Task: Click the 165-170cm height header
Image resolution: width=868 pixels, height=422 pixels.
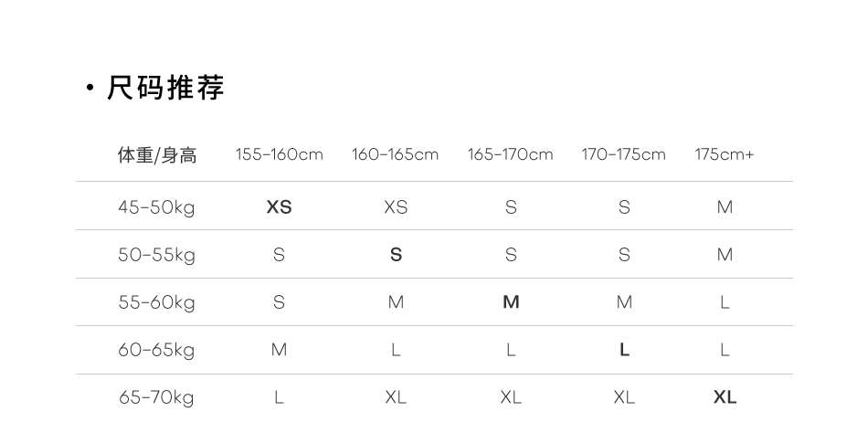Action: (510, 154)
